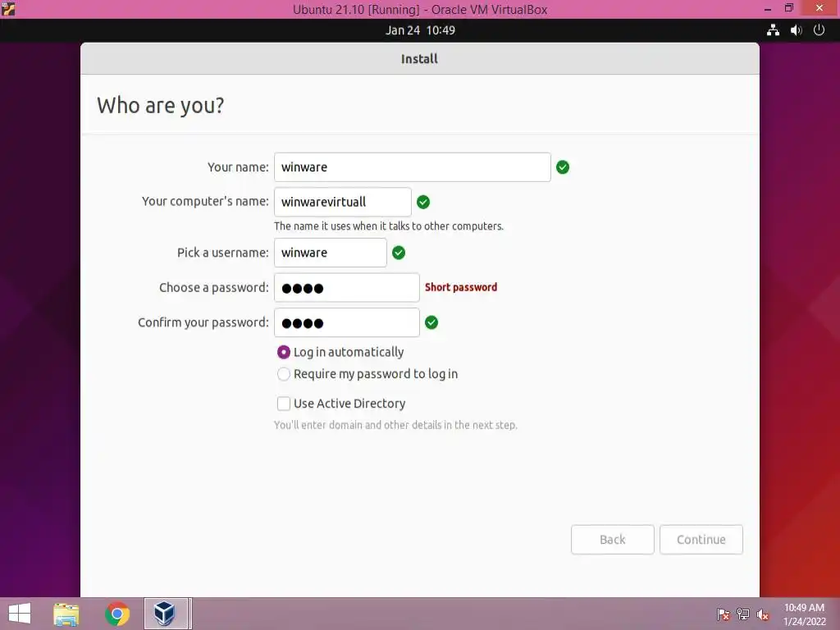
Task: Open the Jan 24 10:49 clock menu
Action: (420, 30)
